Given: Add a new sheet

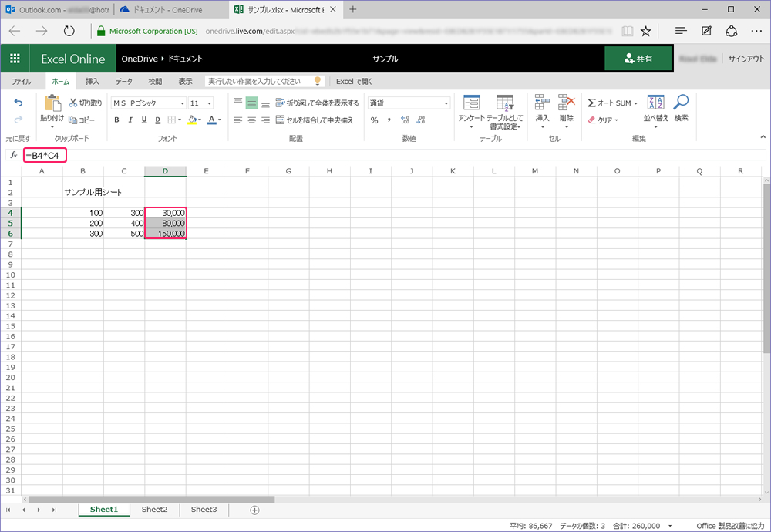Looking at the screenshot, I should pyautogui.click(x=254, y=510).
